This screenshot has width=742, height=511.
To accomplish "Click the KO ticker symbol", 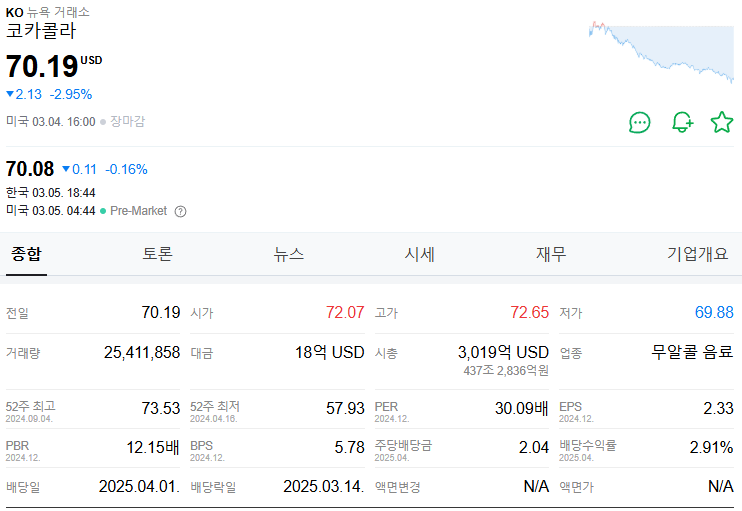I will coord(15,12).
